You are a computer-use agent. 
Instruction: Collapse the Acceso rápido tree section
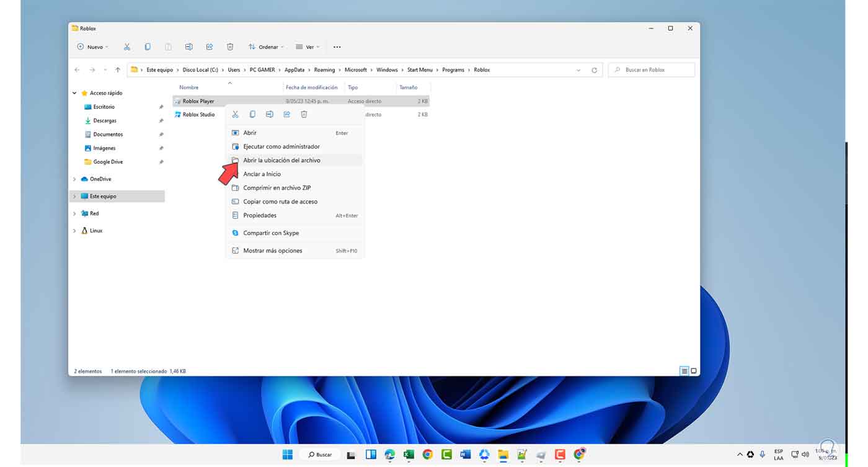coord(74,93)
